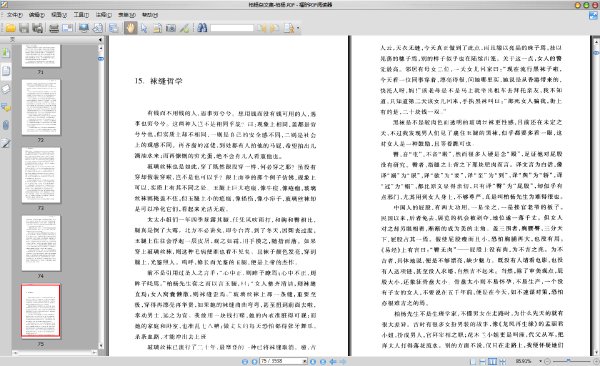Open the Layers sidebar panel
Image resolution: width=600 pixels, height=366 pixels.
click(x=6, y=89)
